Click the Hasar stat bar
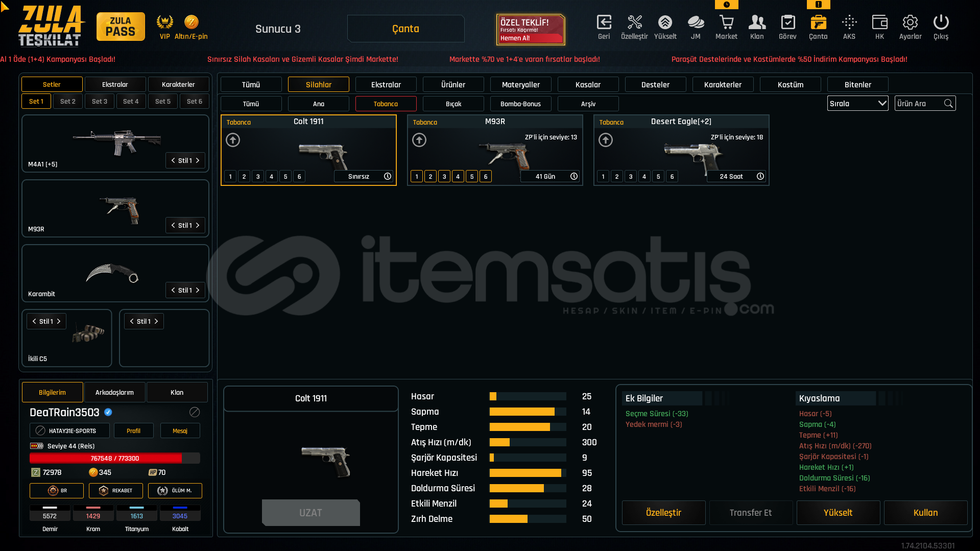980x551 pixels. tap(528, 396)
